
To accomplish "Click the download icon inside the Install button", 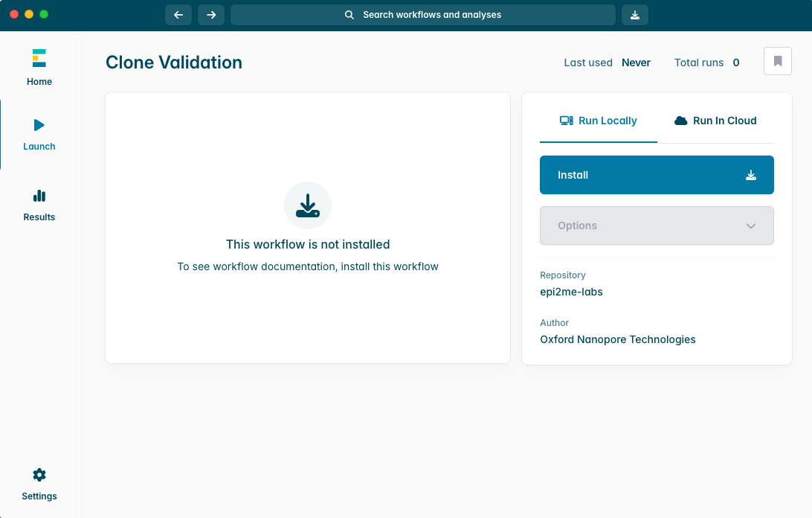I will pyautogui.click(x=750, y=174).
